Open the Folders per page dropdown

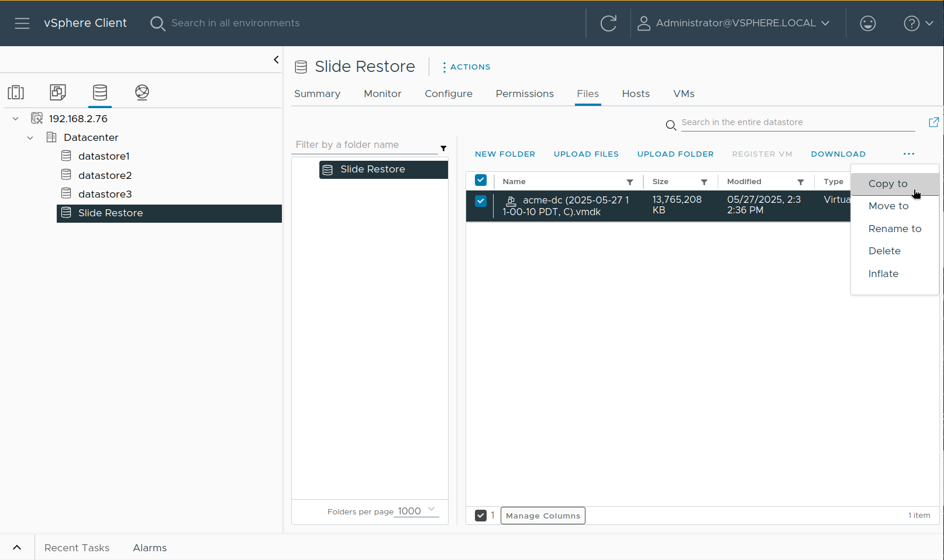point(418,511)
